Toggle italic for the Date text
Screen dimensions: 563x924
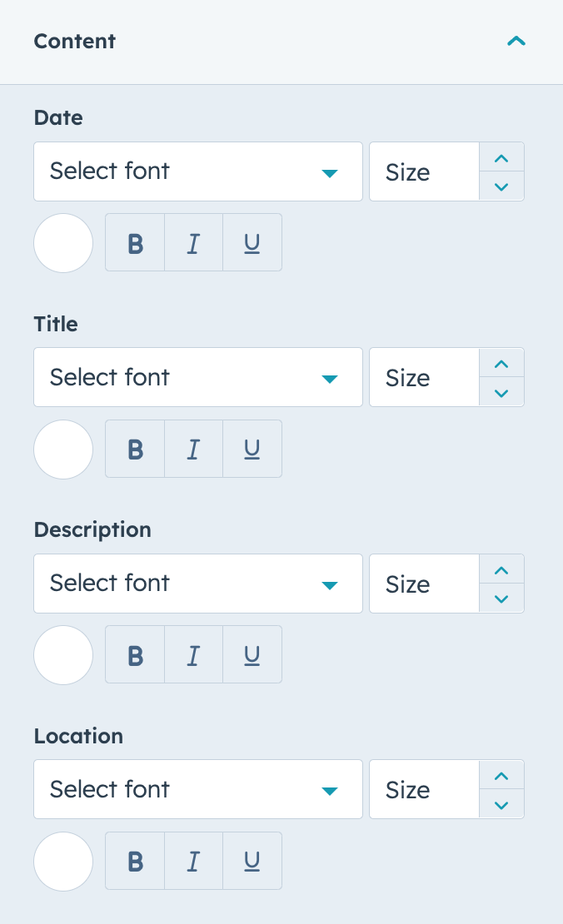click(193, 243)
